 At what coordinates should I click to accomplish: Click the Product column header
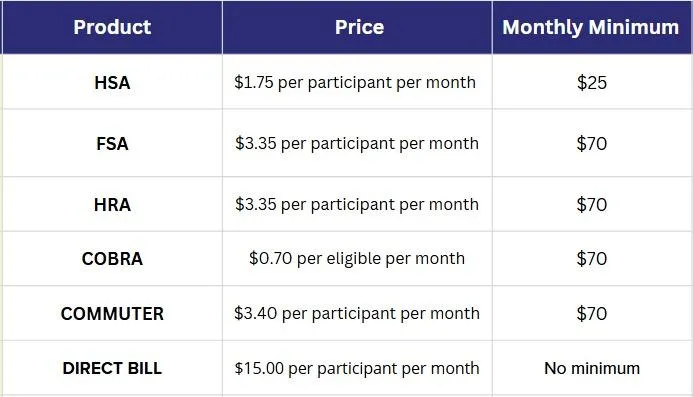[x=112, y=27]
